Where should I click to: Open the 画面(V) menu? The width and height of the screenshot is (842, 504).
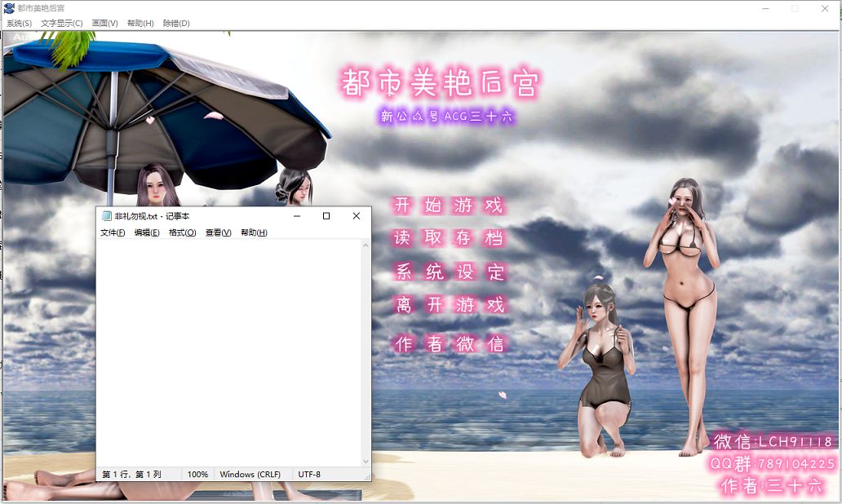pyautogui.click(x=104, y=23)
